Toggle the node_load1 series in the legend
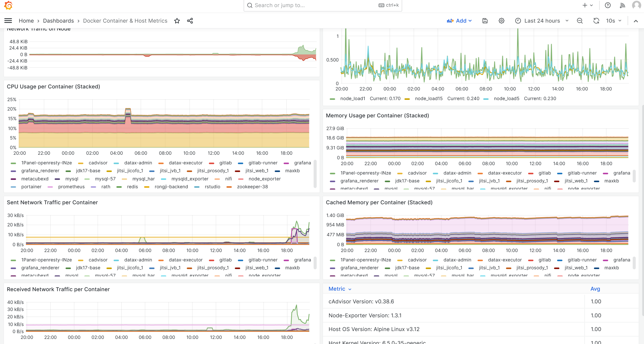This screenshot has width=644, height=344. pyautogui.click(x=353, y=98)
